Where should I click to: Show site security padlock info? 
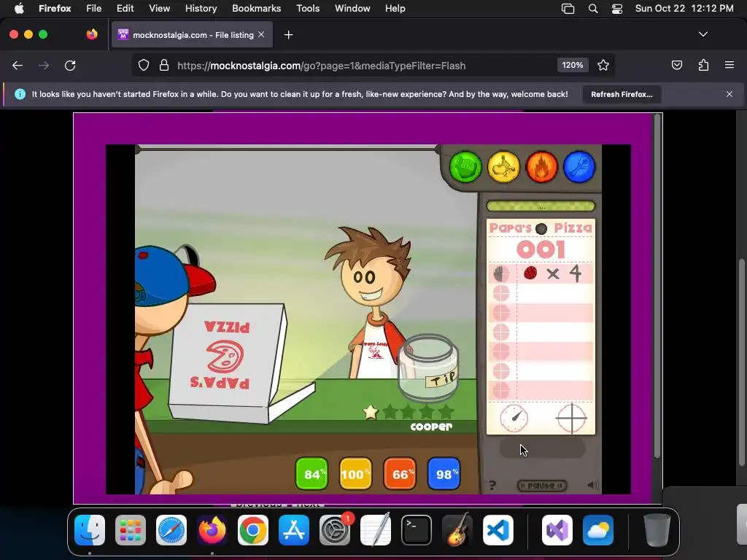(x=164, y=65)
